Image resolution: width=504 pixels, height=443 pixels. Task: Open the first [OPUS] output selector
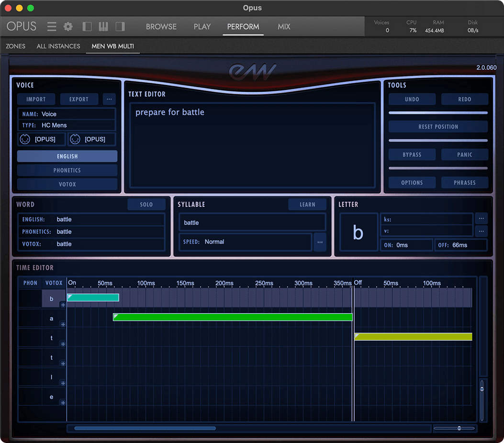tap(42, 139)
